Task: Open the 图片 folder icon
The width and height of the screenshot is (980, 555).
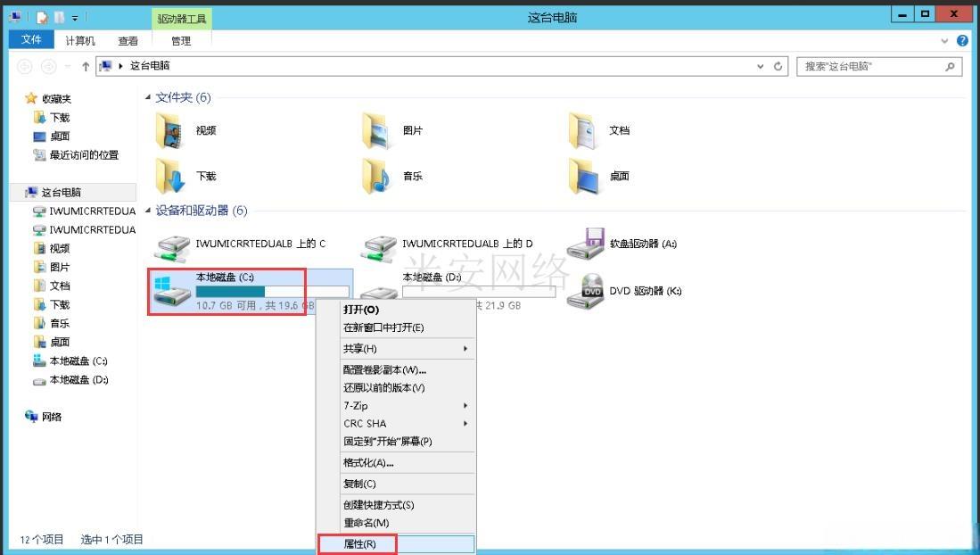Action: tap(375, 131)
